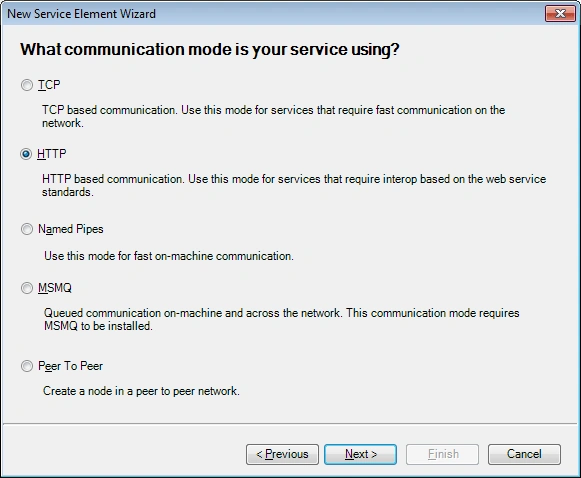Click the 'Peer To Peer' label text
This screenshot has height=478, width=581.
(x=70, y=366)
